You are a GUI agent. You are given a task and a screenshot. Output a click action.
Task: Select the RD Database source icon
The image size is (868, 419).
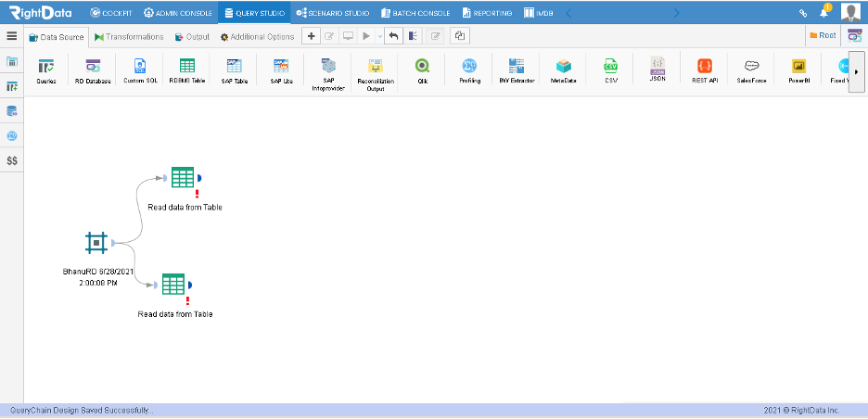coord(93,70)
